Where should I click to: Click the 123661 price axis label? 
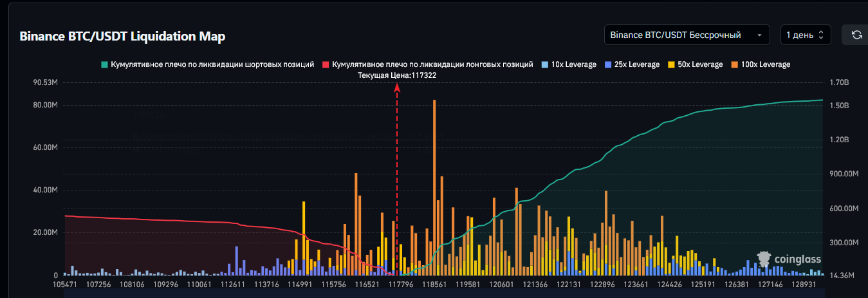[635, 284]
